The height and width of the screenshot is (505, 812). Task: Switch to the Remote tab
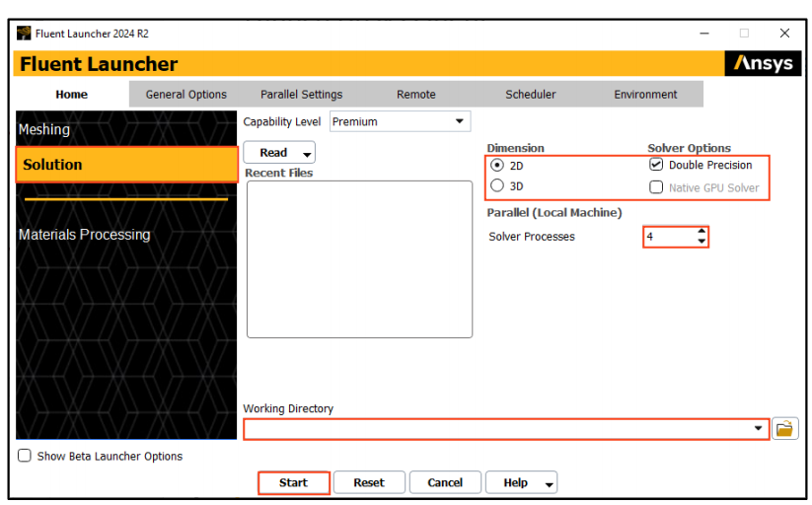tap(415, 95)
